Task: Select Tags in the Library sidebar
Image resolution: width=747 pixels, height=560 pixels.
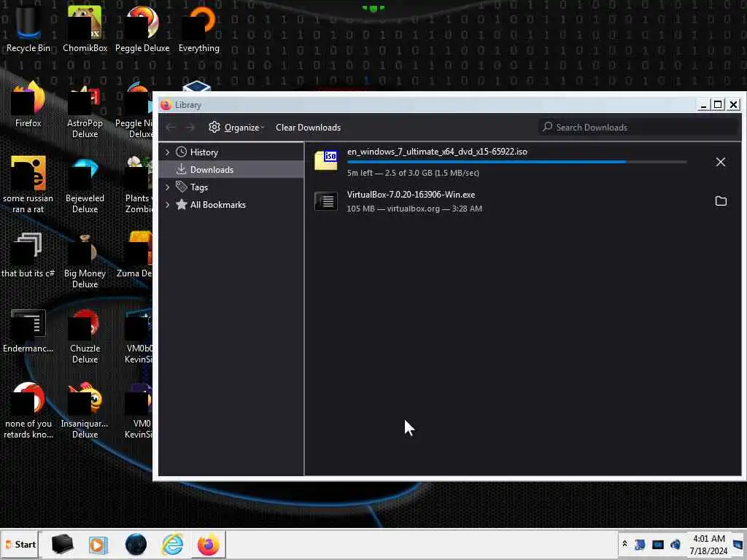Action: click(231, 187)
